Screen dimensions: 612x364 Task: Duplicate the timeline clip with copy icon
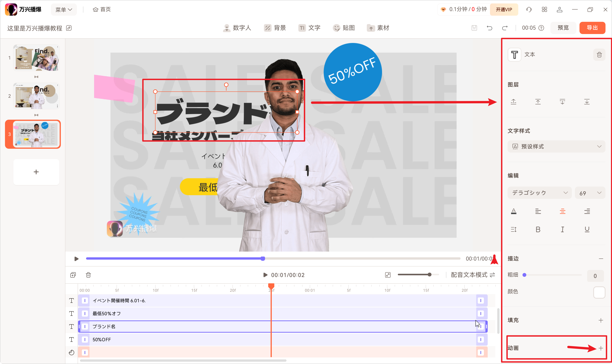pos(73,275)
